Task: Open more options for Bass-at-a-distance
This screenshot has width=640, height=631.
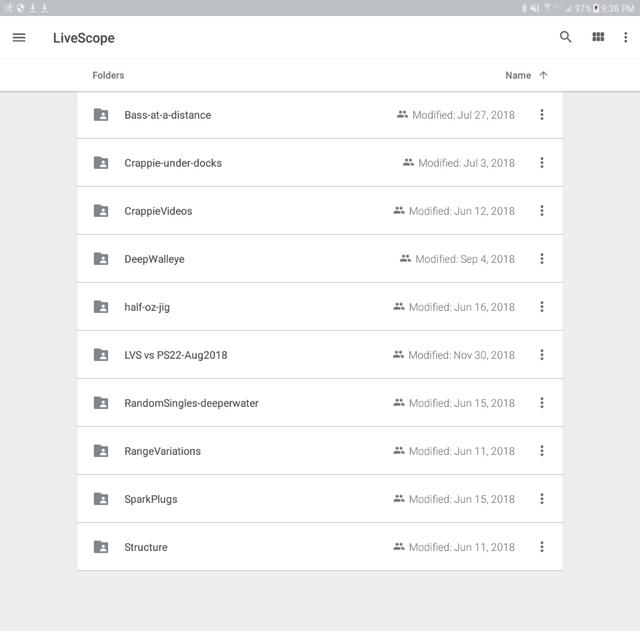Action: [542, 115]
